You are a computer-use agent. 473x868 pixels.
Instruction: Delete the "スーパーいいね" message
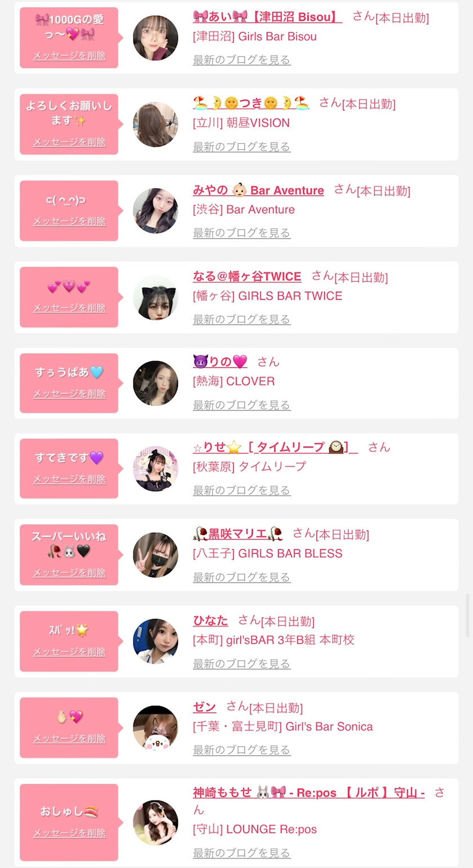(69, 573)
